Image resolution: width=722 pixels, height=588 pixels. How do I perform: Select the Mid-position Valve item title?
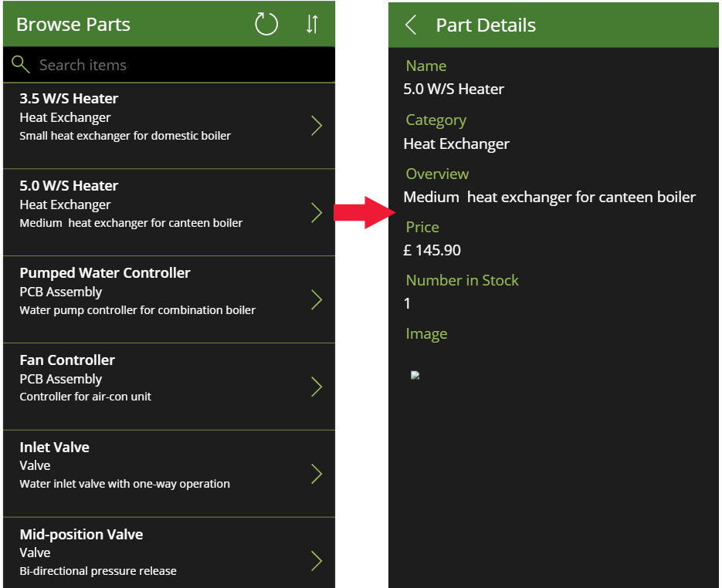click(x=81, y=534)
